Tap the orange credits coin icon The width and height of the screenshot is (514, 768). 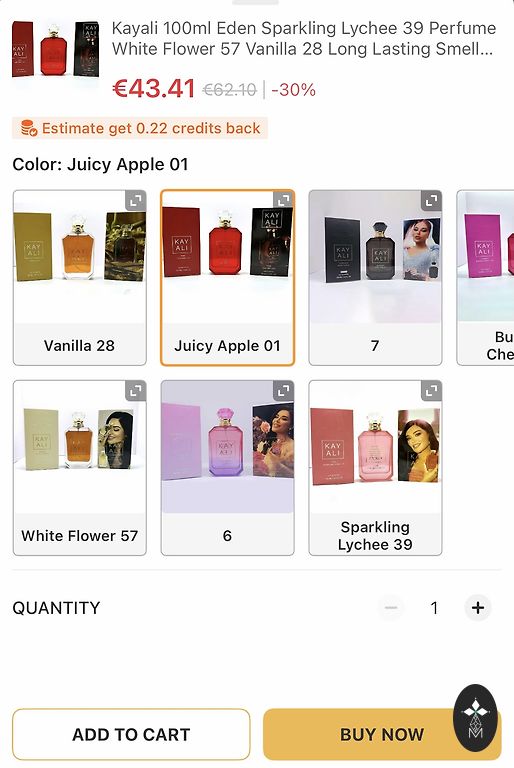(x=29, y=128)
